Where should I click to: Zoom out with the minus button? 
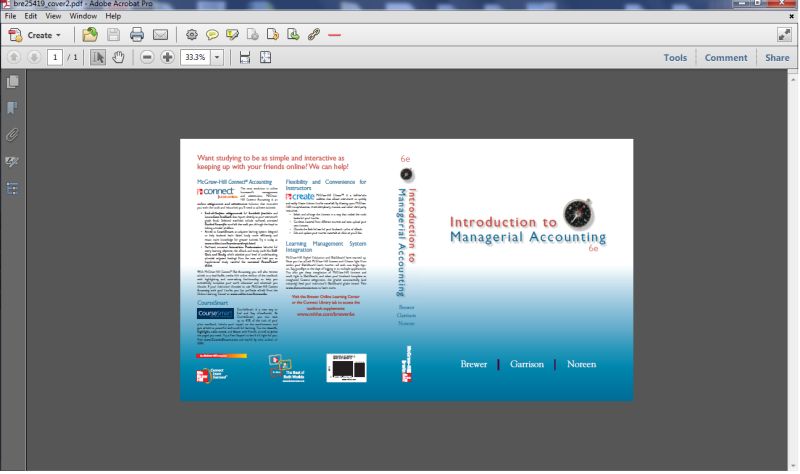coord(147,57)
